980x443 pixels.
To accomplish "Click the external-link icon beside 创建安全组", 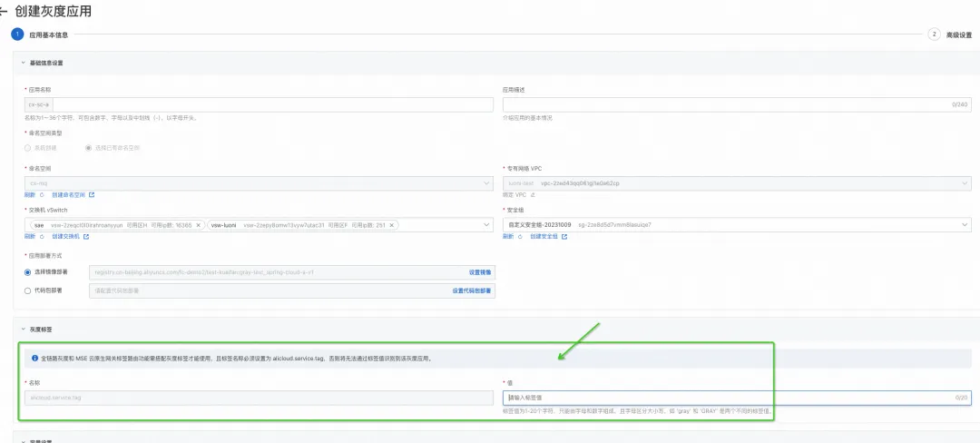I will (x=564, y=237).
